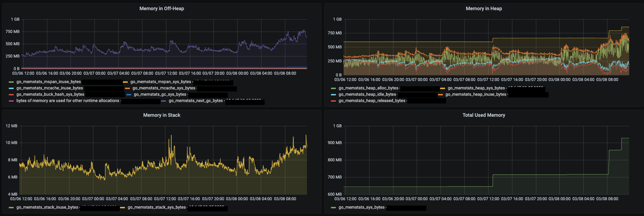
Task: Click cyan color swatch for mcache_inuse_bytes
Action: [11, 88]
